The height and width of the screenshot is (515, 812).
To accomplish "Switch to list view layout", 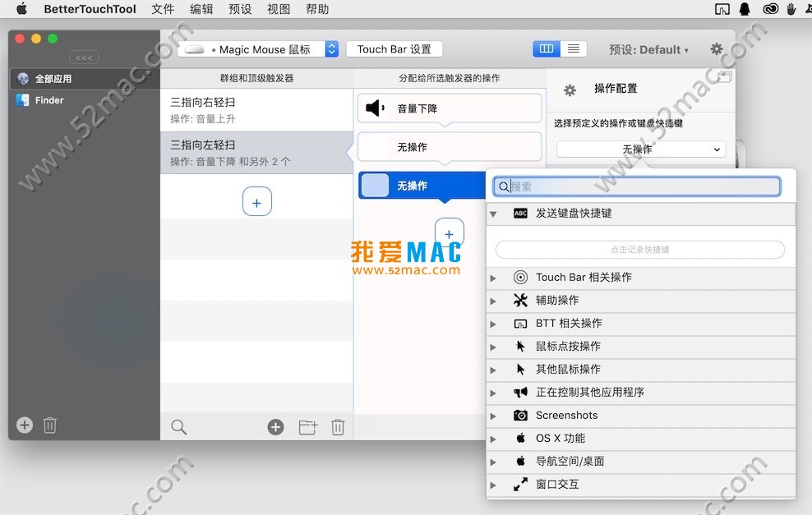I will coord(574,48).
